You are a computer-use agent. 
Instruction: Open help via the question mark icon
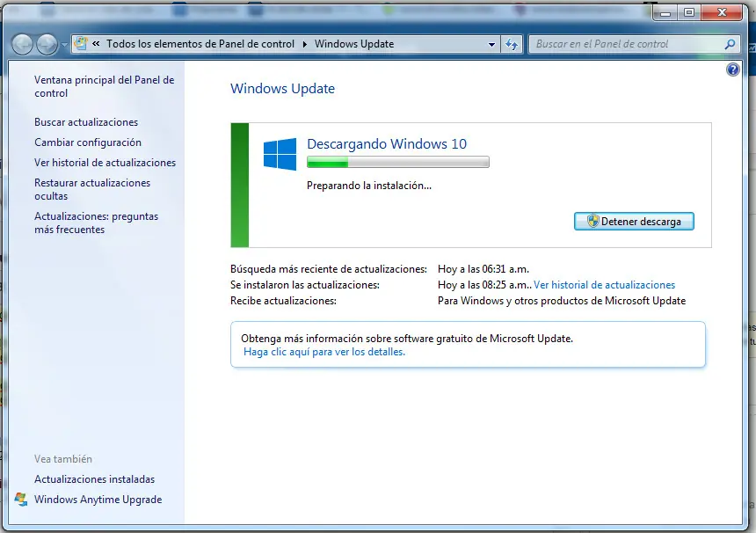click(x=732, y=69)
